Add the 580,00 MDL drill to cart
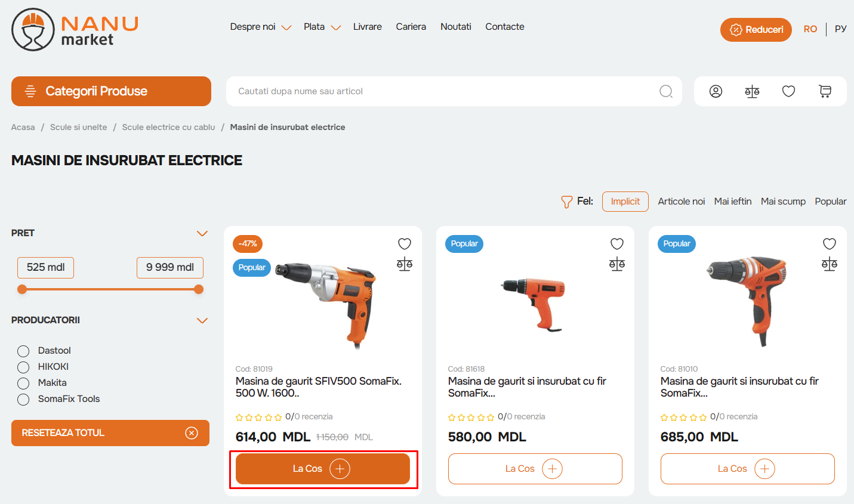The width and height of the screenshot is (854, 504). [x=535, y=469]
